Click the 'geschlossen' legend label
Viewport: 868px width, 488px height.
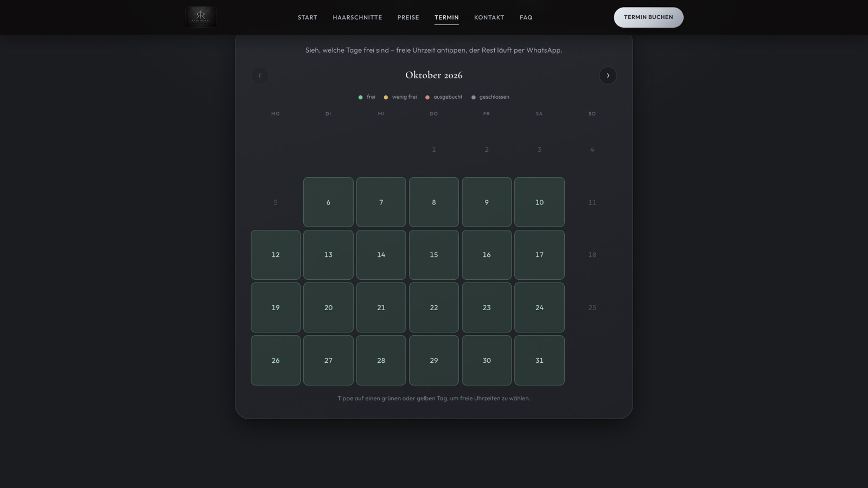point(494,97)
